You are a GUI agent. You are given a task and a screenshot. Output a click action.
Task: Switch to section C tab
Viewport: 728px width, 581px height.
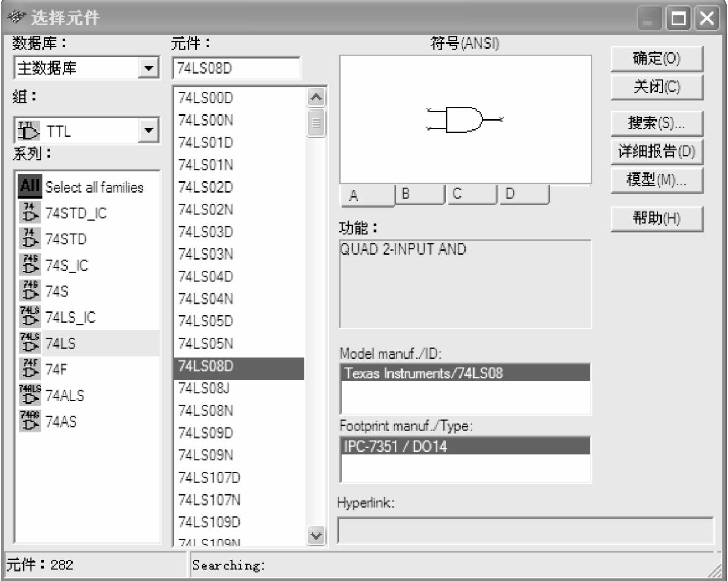(x=472, y=194)
